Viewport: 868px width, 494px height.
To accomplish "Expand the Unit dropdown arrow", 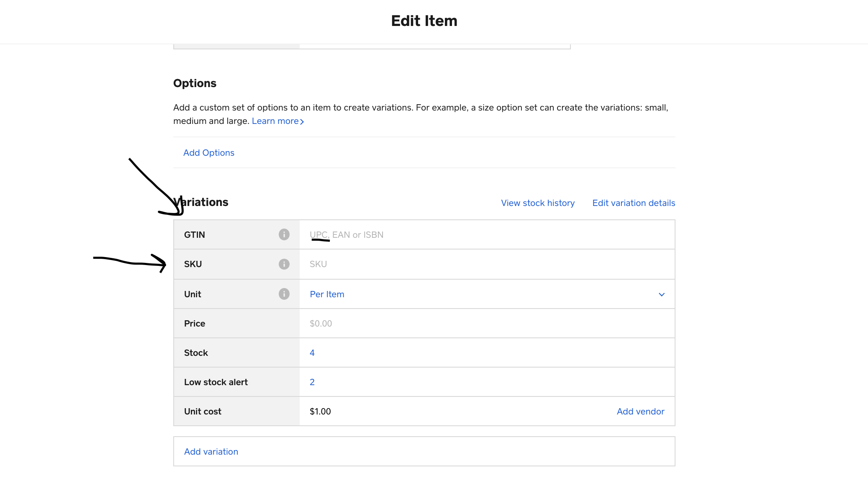I will coord(662,294).
